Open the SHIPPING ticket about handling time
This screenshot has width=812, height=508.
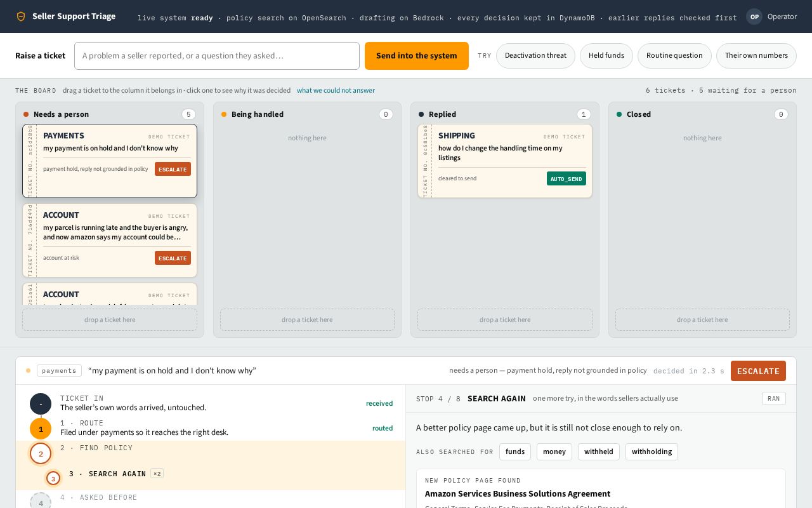505,161
